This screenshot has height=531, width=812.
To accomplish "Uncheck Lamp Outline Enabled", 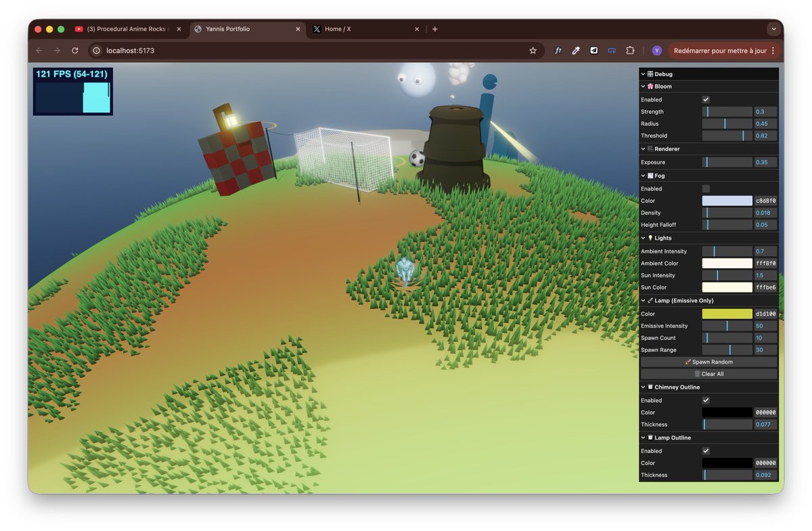I will click(x=706, y=451).
